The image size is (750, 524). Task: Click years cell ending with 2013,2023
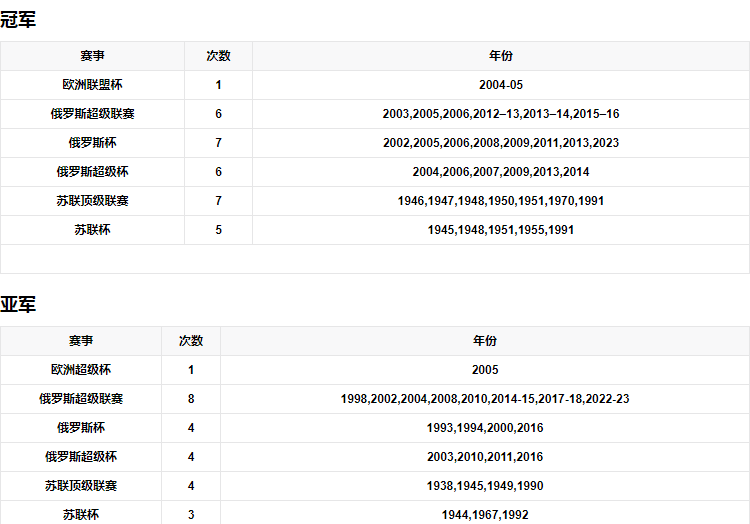tap(500, 143)
